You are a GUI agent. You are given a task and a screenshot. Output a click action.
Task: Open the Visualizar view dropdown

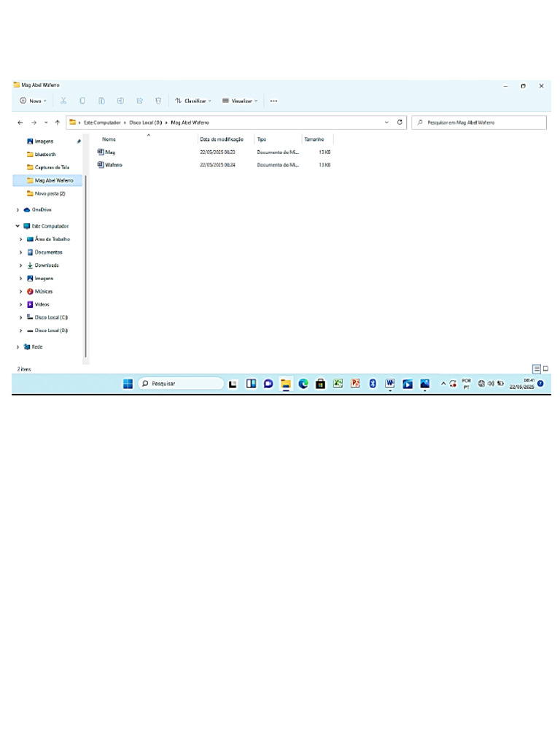coord(239,101)
